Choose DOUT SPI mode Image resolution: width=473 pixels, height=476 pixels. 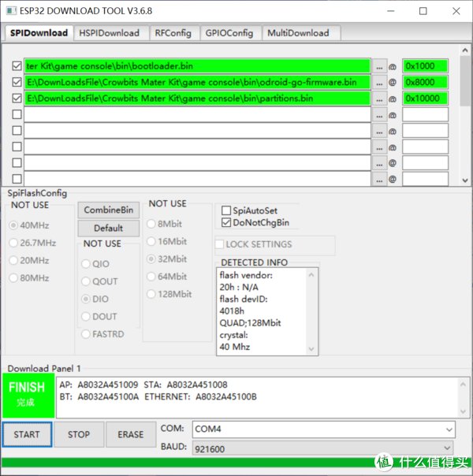(x=86, y=316)
